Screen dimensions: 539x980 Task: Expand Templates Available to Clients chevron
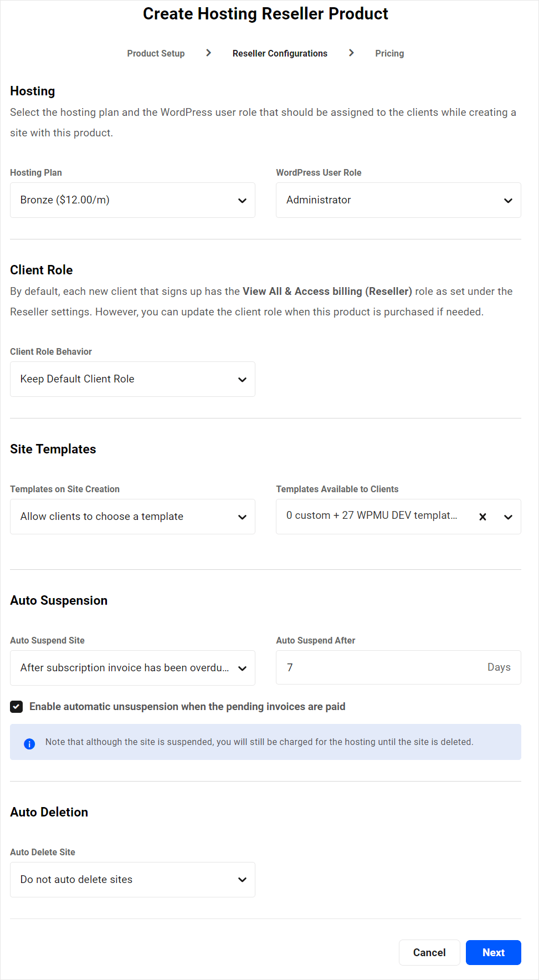[508, 517]
